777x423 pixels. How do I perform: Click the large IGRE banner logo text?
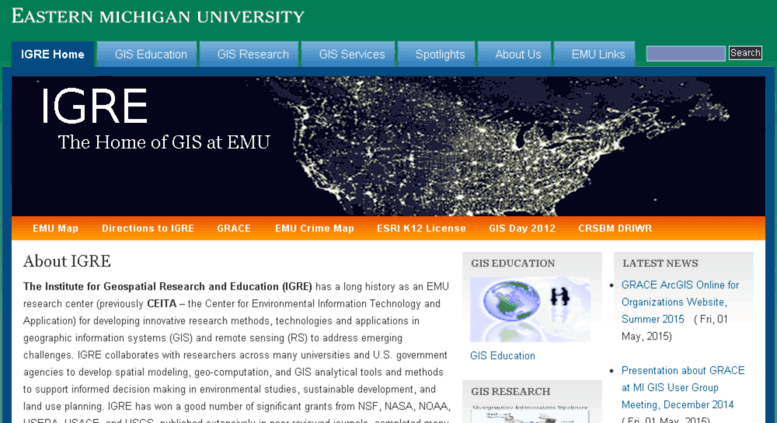94,106
